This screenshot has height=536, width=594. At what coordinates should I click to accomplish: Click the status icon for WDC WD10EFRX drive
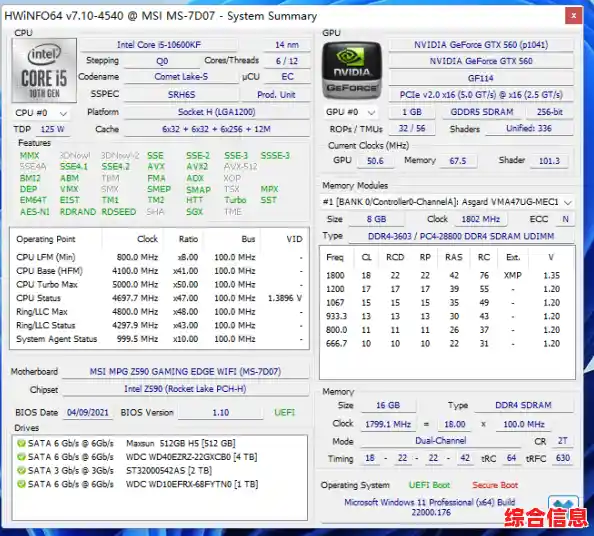coord(21,484)
